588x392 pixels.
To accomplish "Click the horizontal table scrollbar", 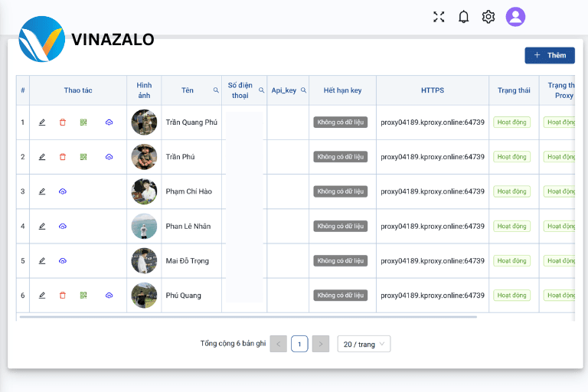I will tap(248, 317).
